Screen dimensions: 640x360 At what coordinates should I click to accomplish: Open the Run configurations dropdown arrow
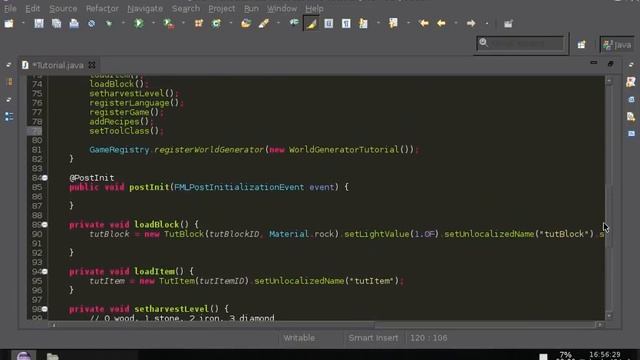click(153, 24)
